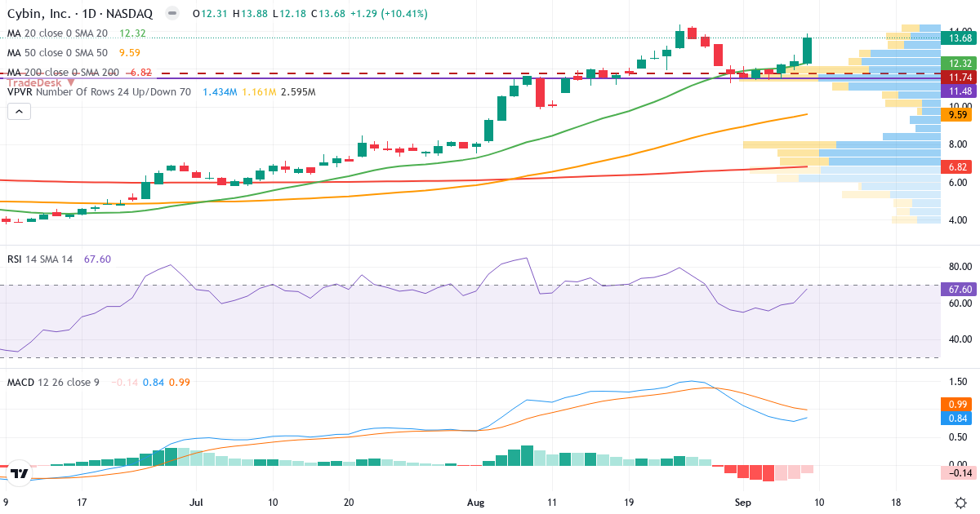980x514 pixels.
Task: Open chart settings gear on the time axis
Action: pyautogui.click(x=960, y=503)
